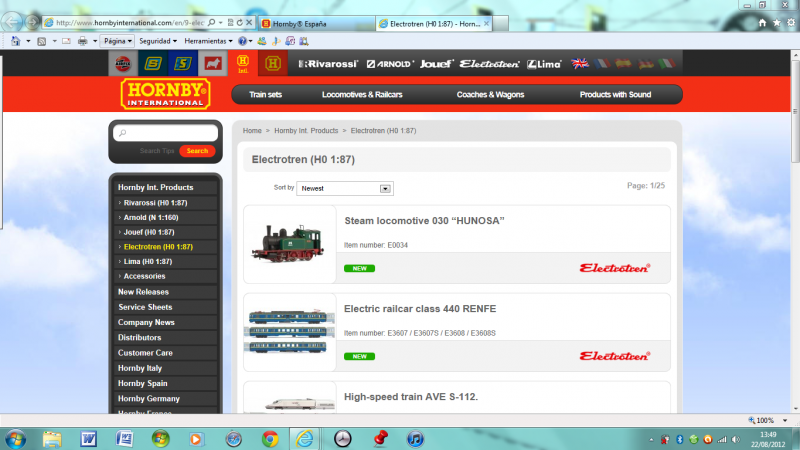800x450 pixels.
Task: Click Hornby Int. Products breadcrumb link
Action: click(x=306, y=131)
